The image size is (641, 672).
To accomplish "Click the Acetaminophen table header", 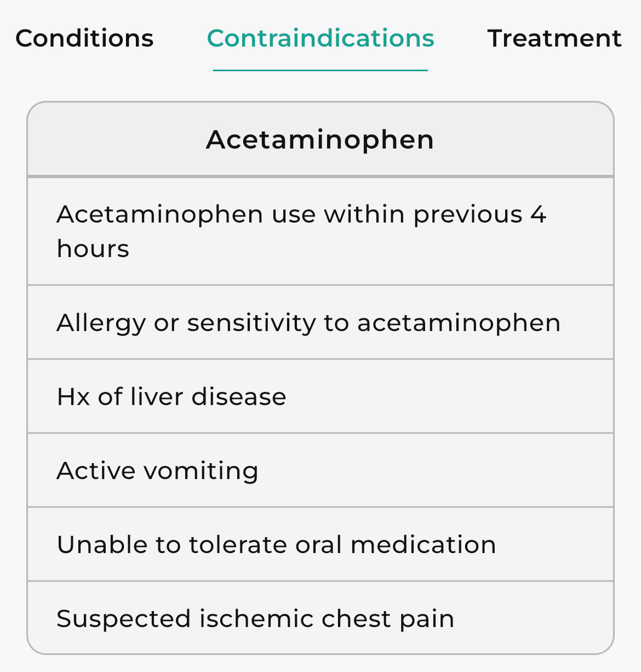I will (321, 139).
